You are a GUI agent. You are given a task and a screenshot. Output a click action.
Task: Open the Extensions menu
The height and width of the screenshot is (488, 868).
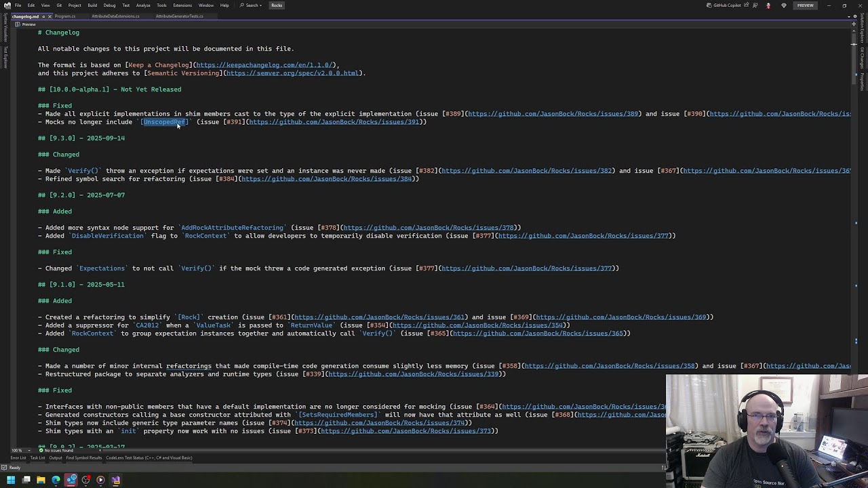[x=182, y=5]
